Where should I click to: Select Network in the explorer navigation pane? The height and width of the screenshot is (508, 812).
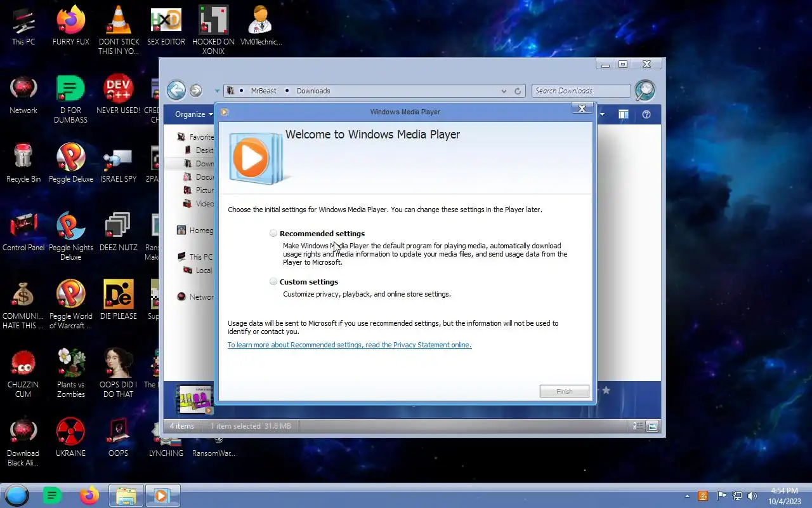(195, 297)
